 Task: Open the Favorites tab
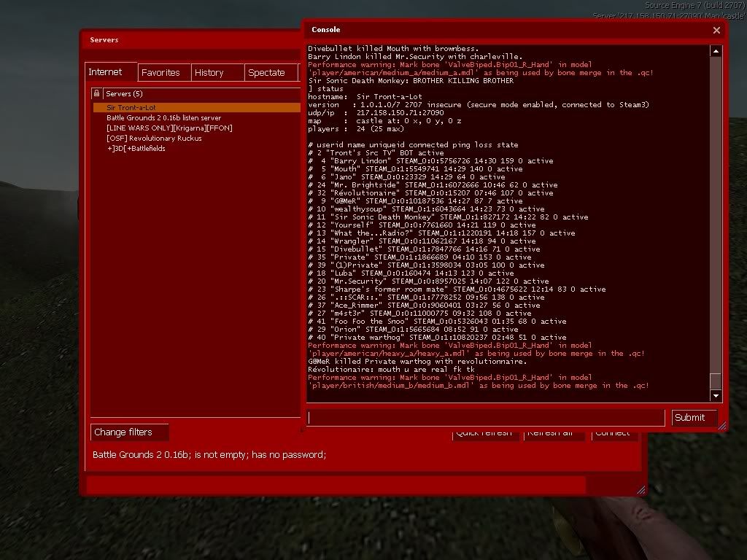pos(164,73)
